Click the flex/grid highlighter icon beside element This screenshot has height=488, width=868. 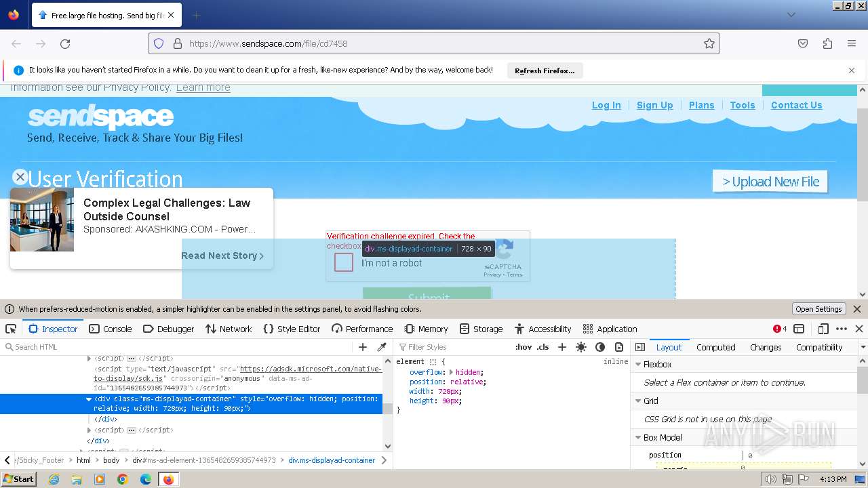(432, 362)
